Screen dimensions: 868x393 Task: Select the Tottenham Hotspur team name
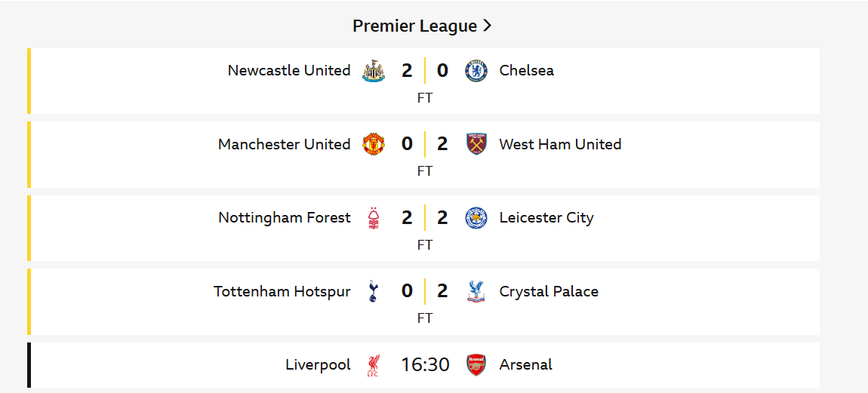(x=282, y=292)
